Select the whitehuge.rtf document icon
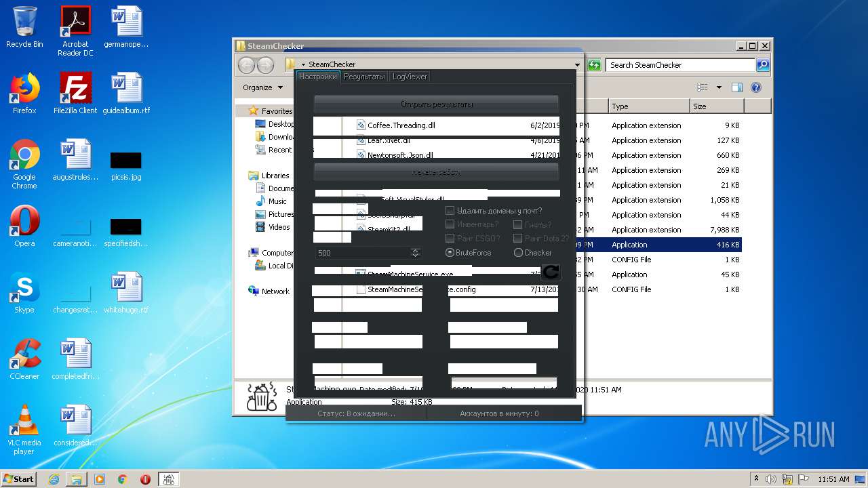 (126, 293)
